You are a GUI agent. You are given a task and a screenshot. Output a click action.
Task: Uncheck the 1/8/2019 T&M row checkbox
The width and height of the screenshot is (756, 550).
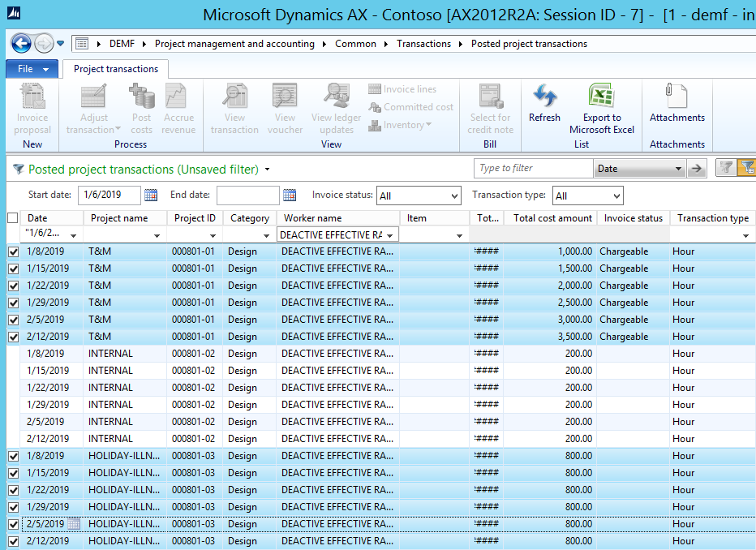tap(12, 251)
